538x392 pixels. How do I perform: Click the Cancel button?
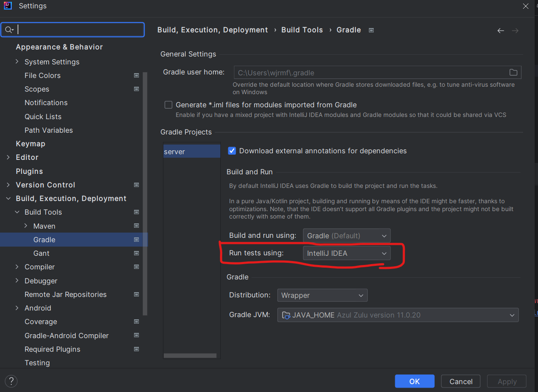[461, 381]
